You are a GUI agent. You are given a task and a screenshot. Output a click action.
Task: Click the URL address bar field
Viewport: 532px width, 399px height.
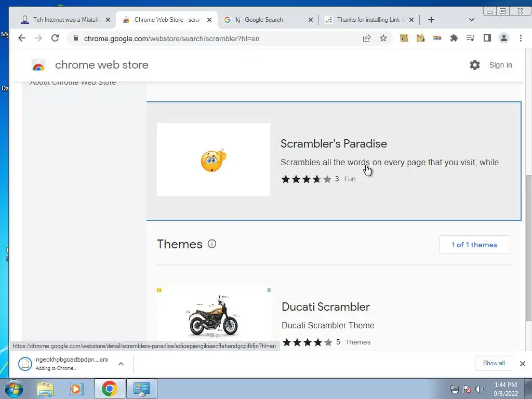(x=217, y=38)
